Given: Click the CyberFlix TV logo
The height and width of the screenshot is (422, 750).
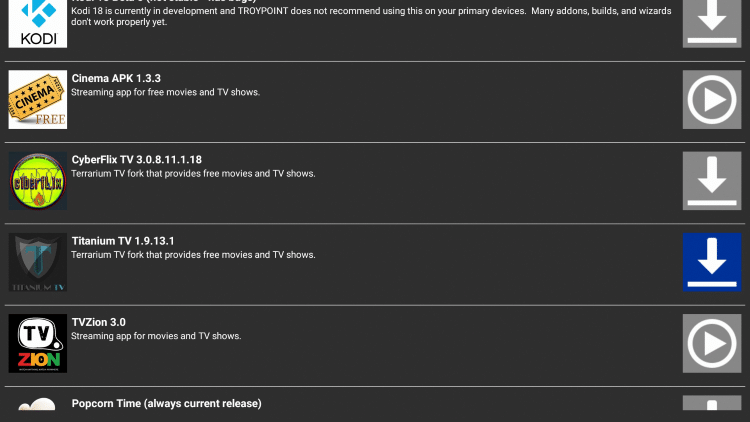Looking at the screenshot, I should click(38, 181).
